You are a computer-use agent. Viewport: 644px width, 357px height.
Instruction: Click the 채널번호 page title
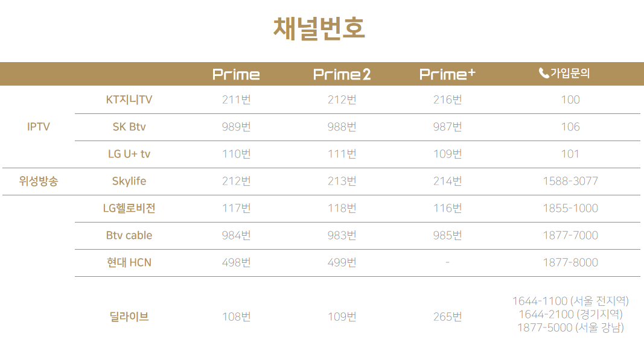pyautogui.click(x=319, y=28)
